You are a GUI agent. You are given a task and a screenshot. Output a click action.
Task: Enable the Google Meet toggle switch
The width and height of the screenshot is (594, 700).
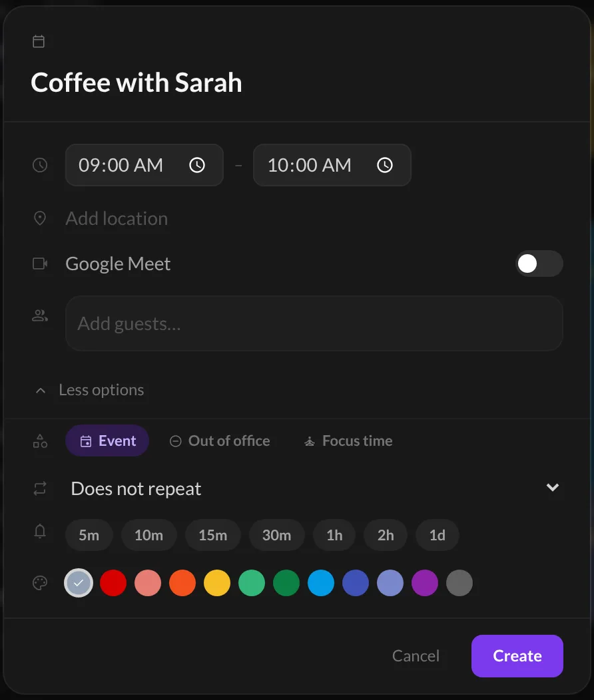tap(539, 263)
